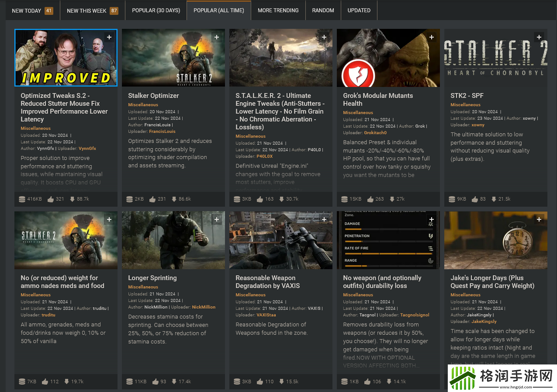The height and width of the screenshot is (392, 557).
Task: Open the Ultimate Engine Tweaks mod thumbnail
Action: (x=280, y=58)
